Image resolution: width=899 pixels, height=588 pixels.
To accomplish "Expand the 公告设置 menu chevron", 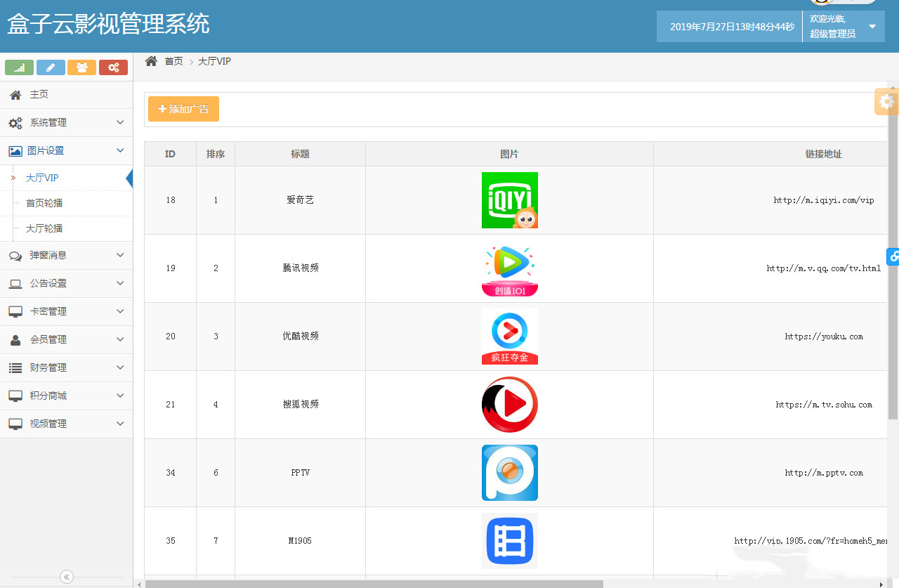I will 120,283.
